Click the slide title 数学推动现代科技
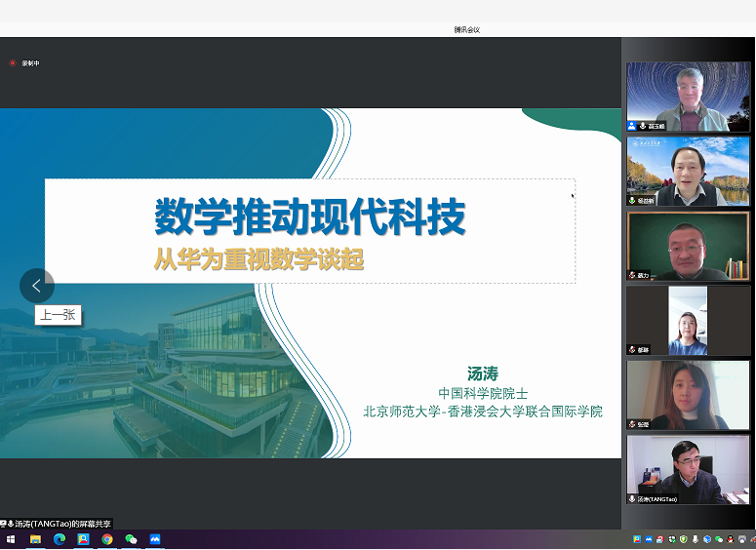The image size is (756, 550). 309,216
